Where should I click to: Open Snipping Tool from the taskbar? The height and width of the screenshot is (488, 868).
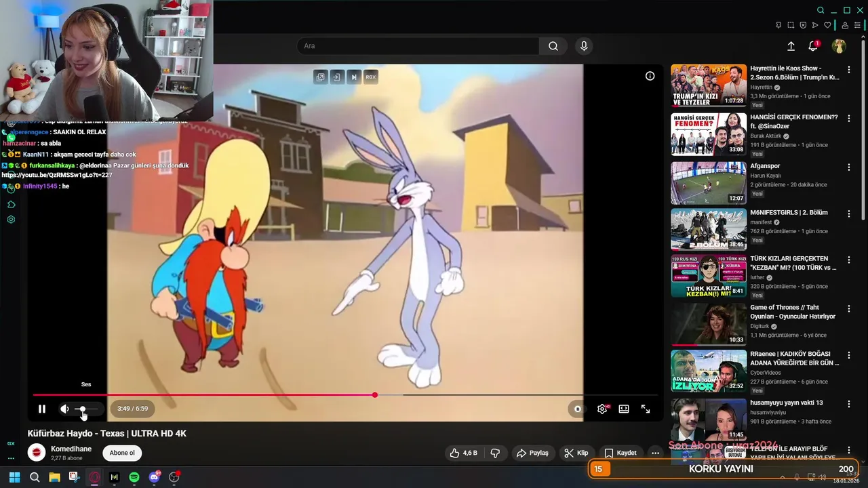tap(74, 477)
